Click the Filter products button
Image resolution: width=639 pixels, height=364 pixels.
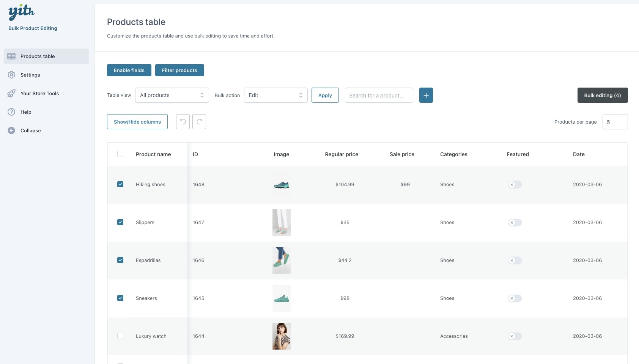tap(179, 70)
